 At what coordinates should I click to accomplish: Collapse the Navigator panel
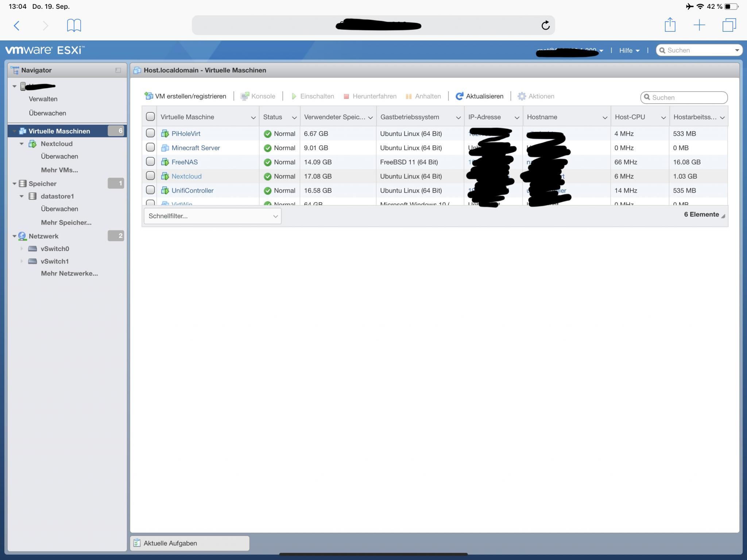pyautogui.click(x=118, y=70)
